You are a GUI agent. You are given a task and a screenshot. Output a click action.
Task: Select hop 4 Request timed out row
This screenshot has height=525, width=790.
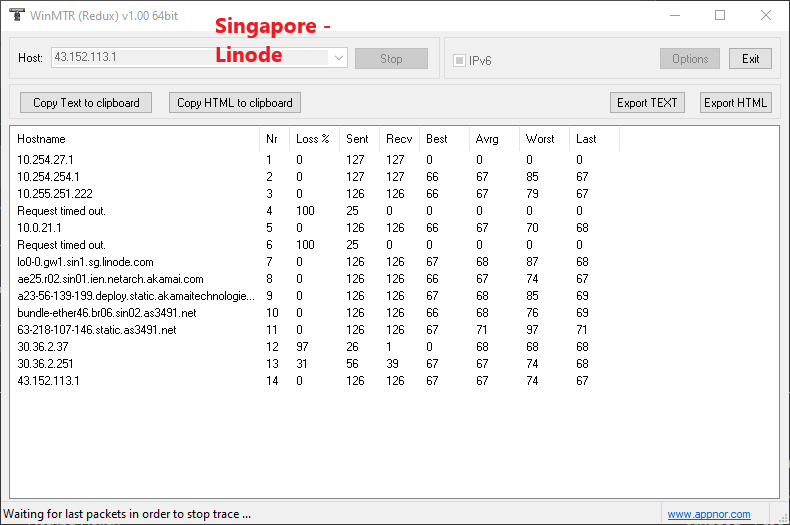pyautogui.click(x=315, y=211)
